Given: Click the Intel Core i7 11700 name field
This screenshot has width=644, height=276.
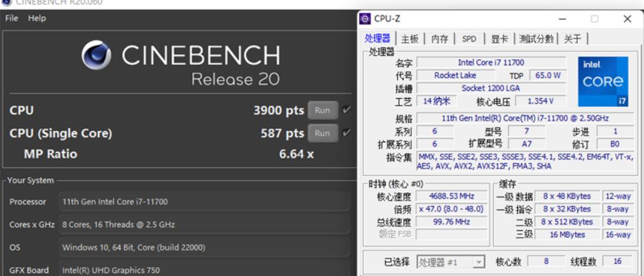Looking at the screenshot, I should (491, 62).
